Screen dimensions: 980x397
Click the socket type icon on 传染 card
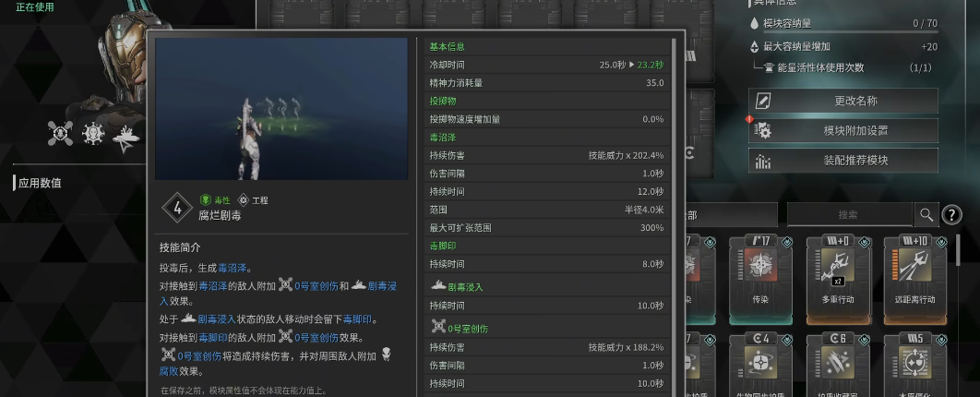(787, 242)
